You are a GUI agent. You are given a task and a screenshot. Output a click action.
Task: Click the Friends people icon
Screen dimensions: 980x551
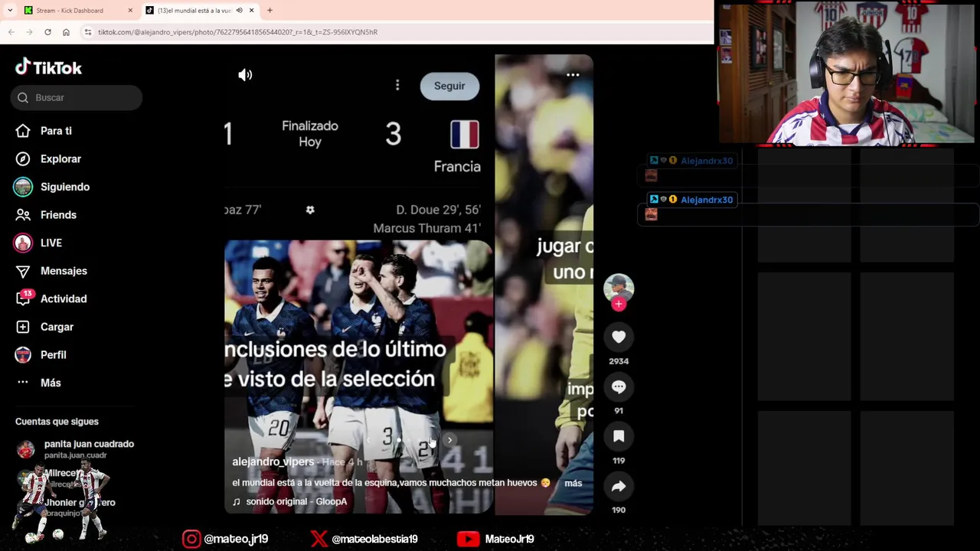coord(23,215)
